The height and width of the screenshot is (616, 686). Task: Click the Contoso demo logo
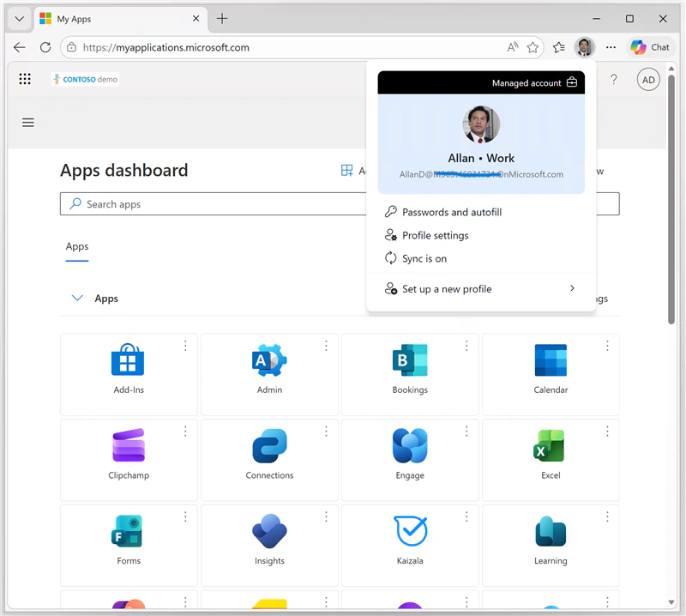pos(85,79)
